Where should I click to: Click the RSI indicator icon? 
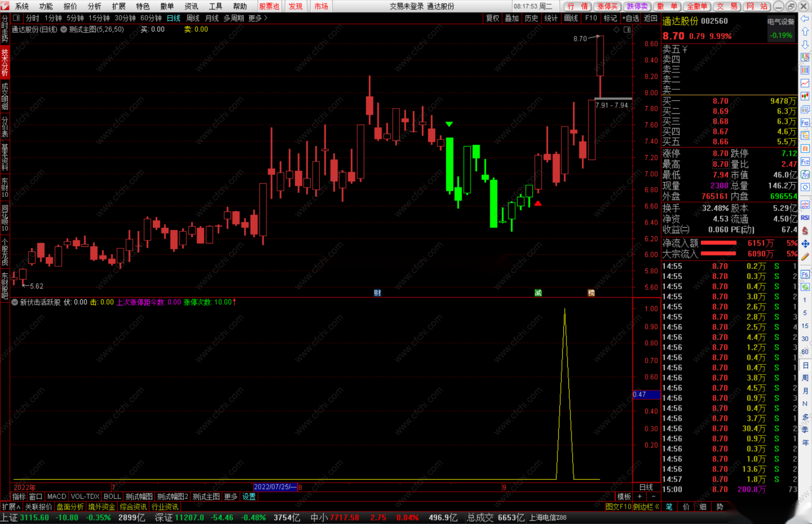805,218
